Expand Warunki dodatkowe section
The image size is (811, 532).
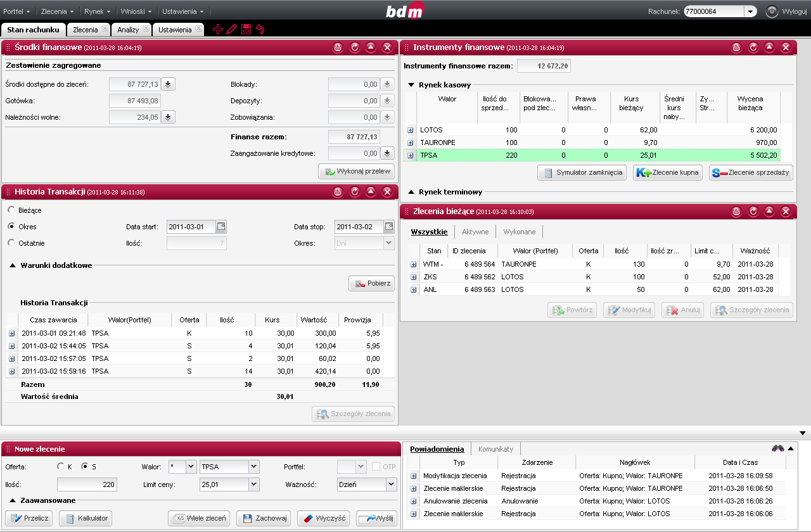pos(13,265)
